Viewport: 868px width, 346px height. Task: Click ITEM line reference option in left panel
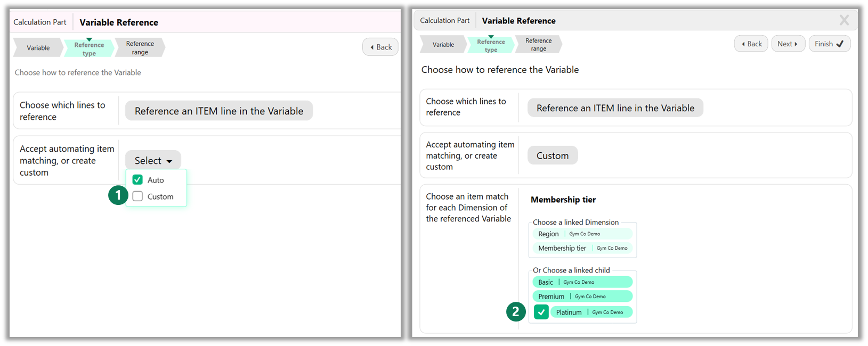(219, 111)
